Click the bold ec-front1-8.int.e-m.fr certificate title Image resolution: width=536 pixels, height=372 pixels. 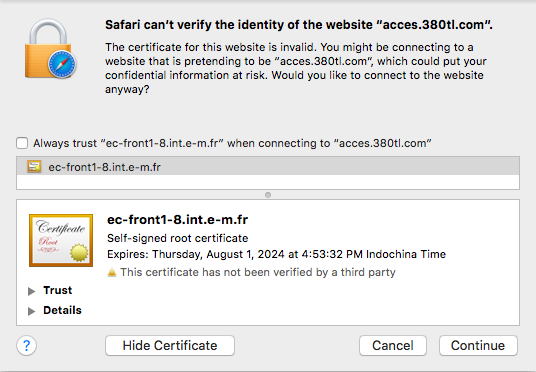point(177,220)
